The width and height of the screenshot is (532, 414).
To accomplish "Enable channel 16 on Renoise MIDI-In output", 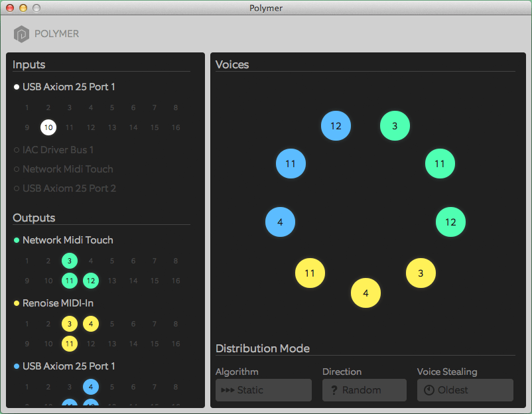I will pos(176,344).
